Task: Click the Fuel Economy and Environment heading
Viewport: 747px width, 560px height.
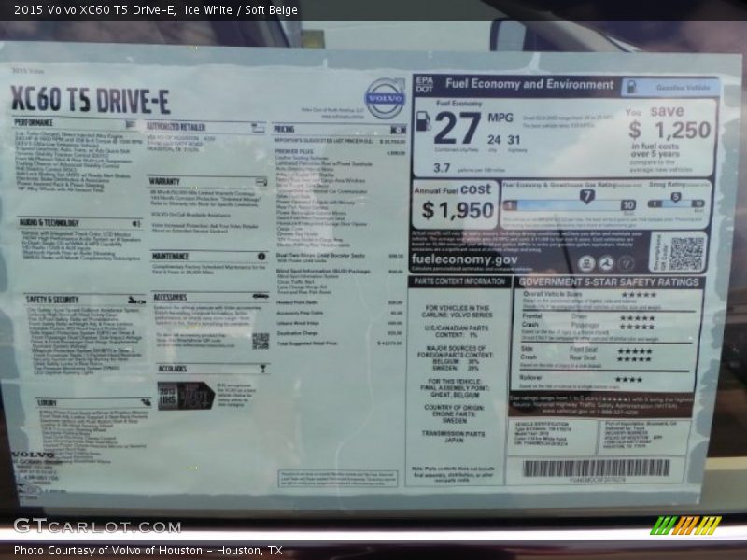Action: [x=529, y=84]
